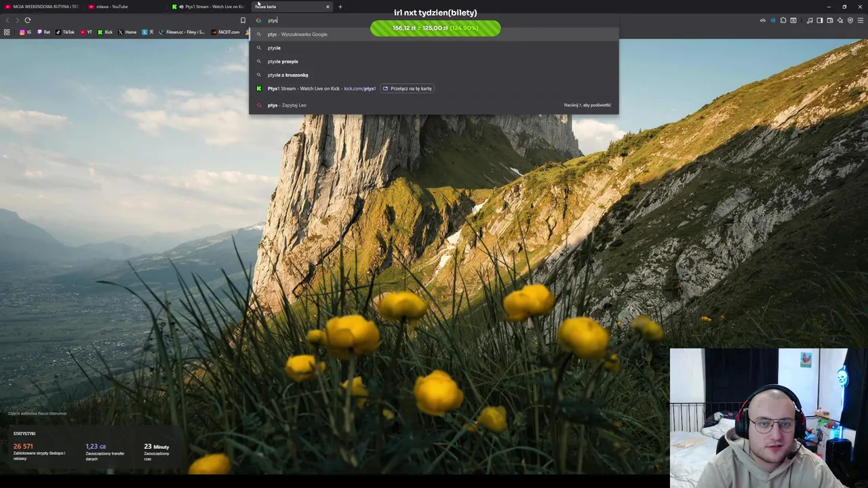Open a new tab with plus button
This screenshot has width=868, height=488.
tap(340, 7)
